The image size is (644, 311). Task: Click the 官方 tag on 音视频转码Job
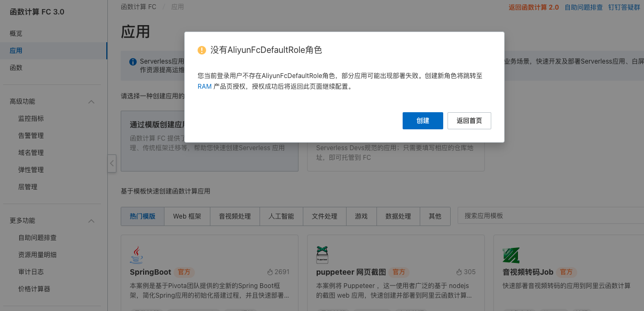point(567,272)
